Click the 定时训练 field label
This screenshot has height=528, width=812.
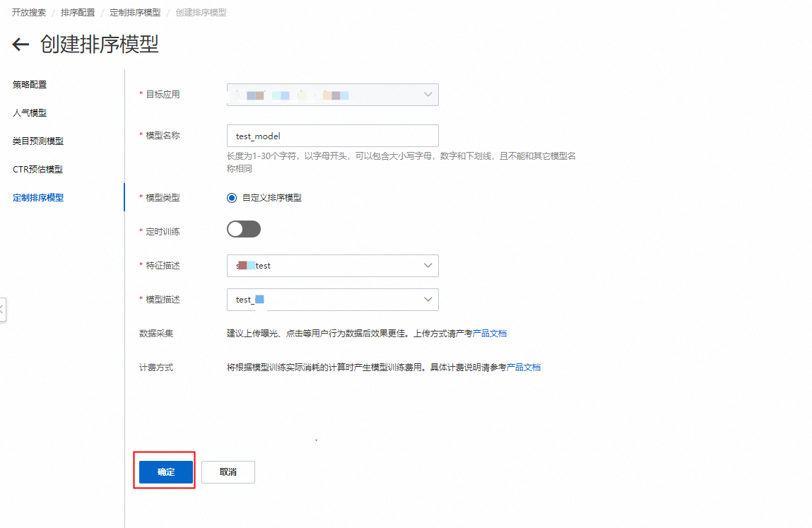click(x=163, y=232)
